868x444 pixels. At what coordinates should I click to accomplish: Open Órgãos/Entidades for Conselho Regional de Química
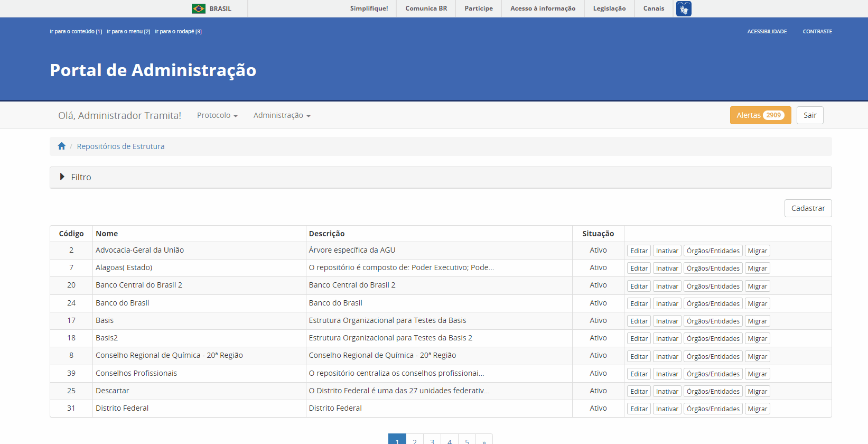(x=713, y=357)
